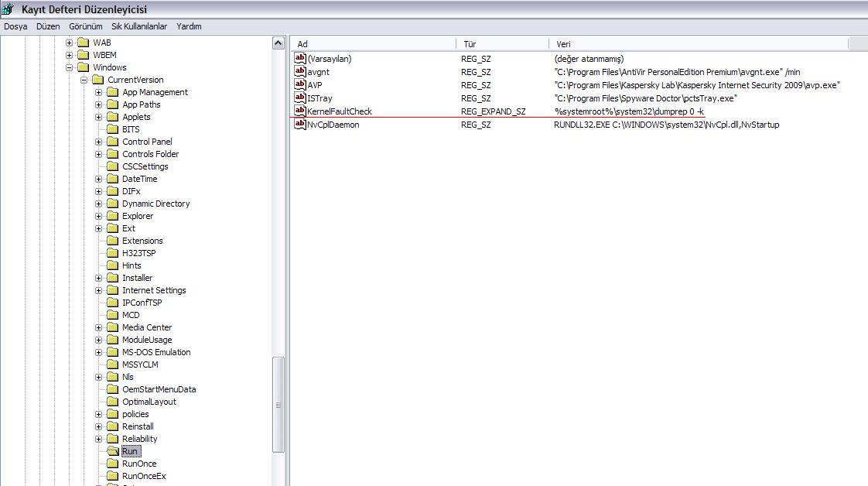Click the ISTray string value icon
The height and width of the screenshot is (486, 868).
300,98
